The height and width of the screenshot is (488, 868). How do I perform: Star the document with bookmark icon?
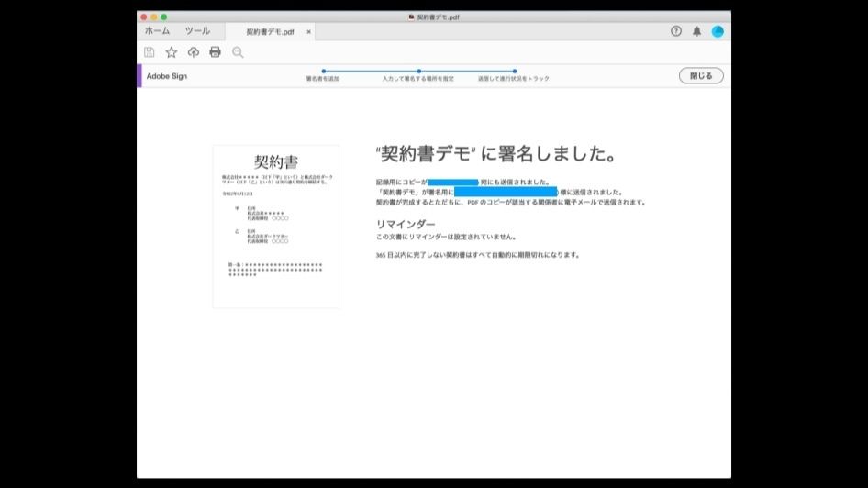pos(172,52)
